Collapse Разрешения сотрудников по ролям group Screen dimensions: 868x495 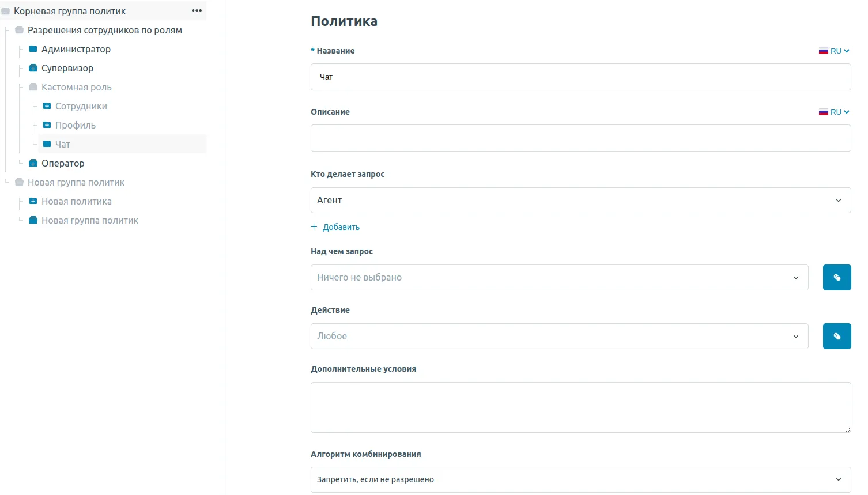click(x=20, y=30)
